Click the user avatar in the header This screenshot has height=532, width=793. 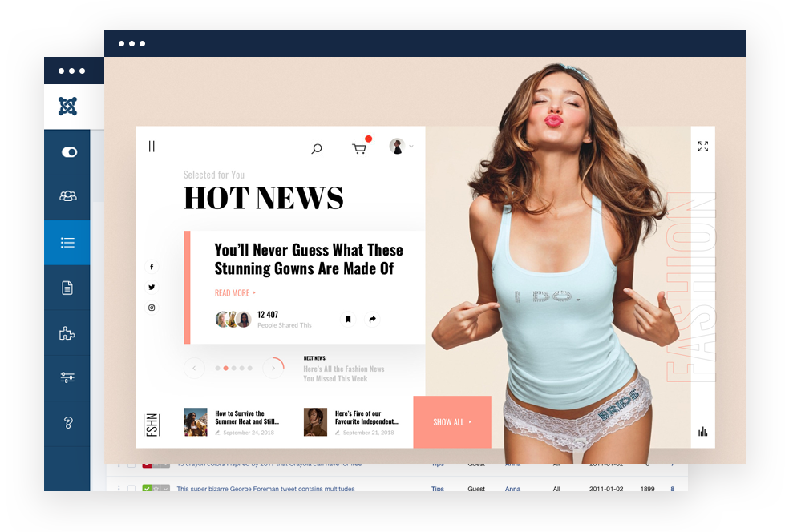coord(397,147)
